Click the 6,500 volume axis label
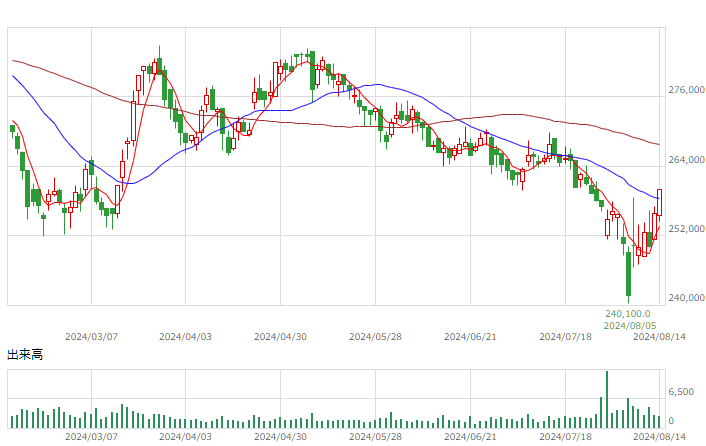706x446 pixels. (x=681, y=392)
